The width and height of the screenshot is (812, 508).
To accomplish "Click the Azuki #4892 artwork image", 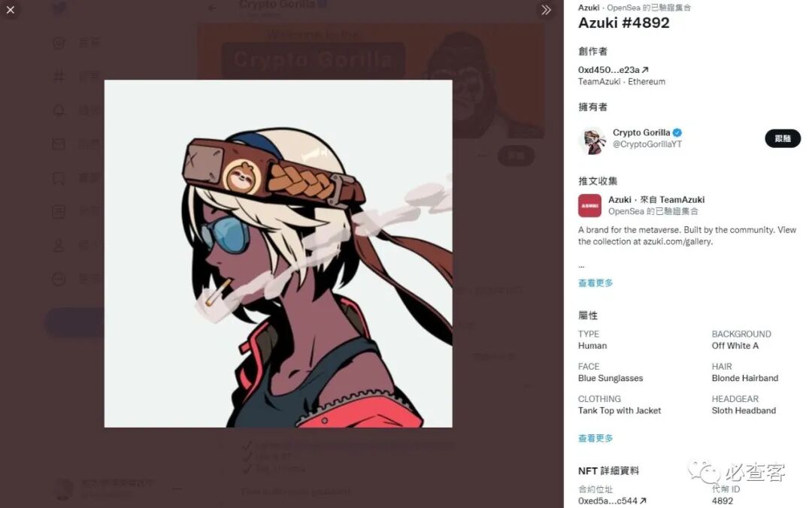I will (x=278, y=254).
